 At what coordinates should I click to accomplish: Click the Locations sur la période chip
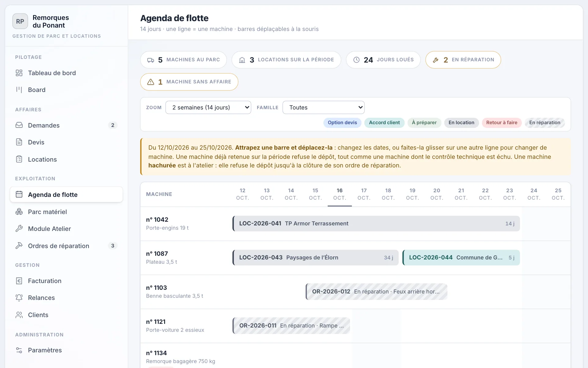click(286, 60)
